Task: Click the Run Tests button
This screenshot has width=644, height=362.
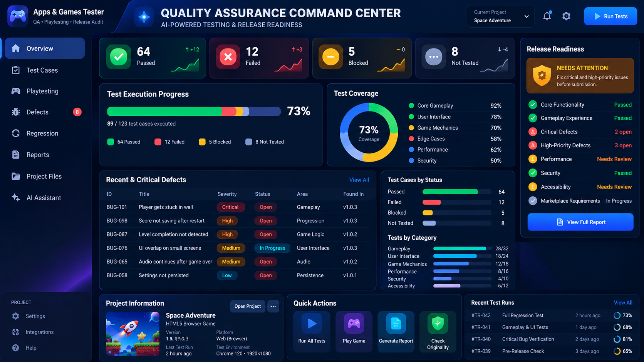Action: tap(610, 16)
